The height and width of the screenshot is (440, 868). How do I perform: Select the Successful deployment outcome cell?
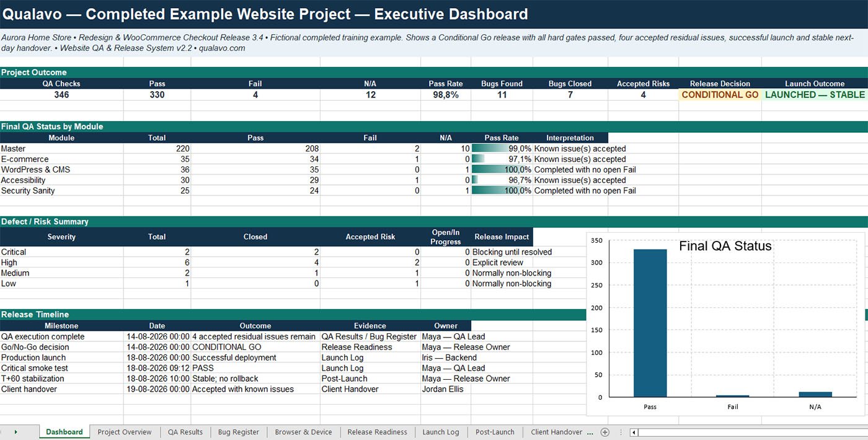coord(255,357)
